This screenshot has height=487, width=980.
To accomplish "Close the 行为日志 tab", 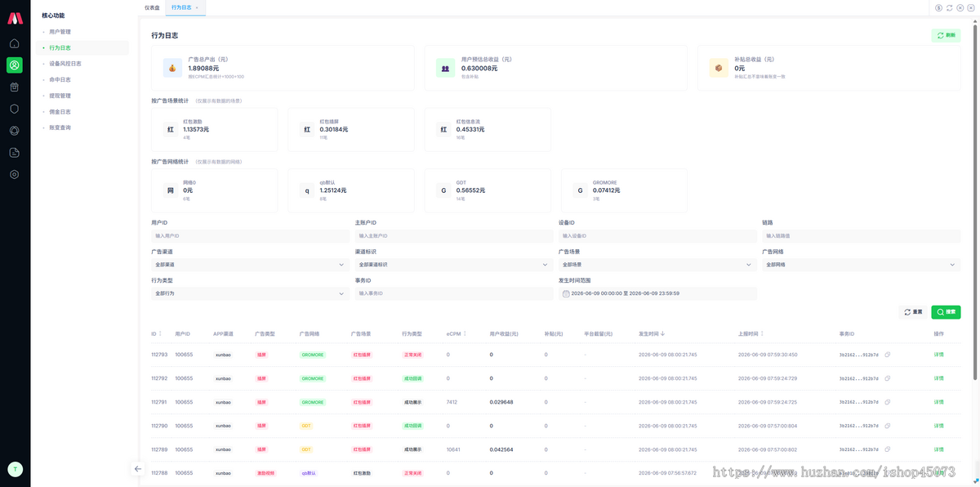I will 197,7.
